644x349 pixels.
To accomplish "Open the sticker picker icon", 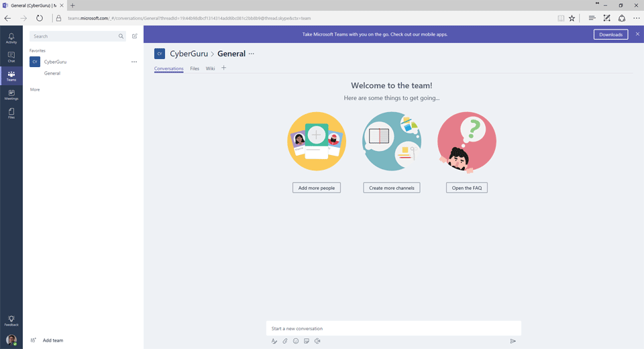I will (x=307, y=341).
